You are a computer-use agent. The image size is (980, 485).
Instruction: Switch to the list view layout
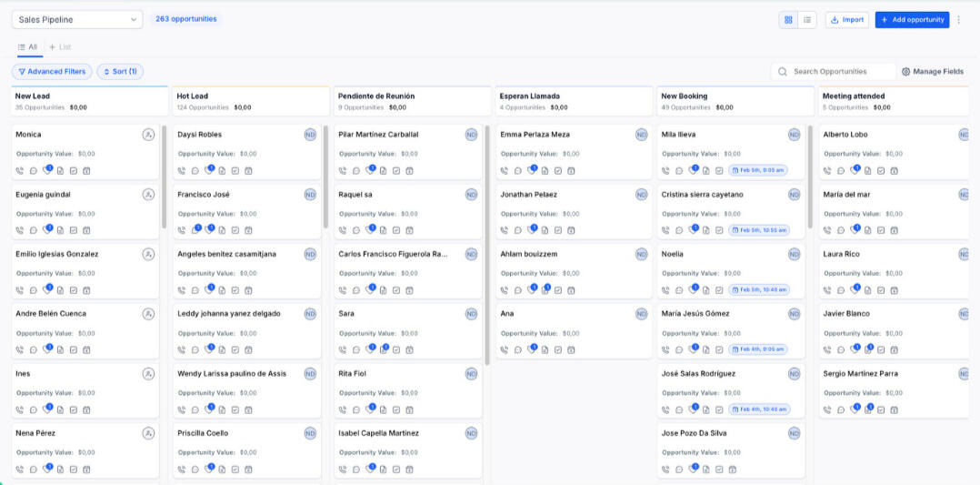807,19
